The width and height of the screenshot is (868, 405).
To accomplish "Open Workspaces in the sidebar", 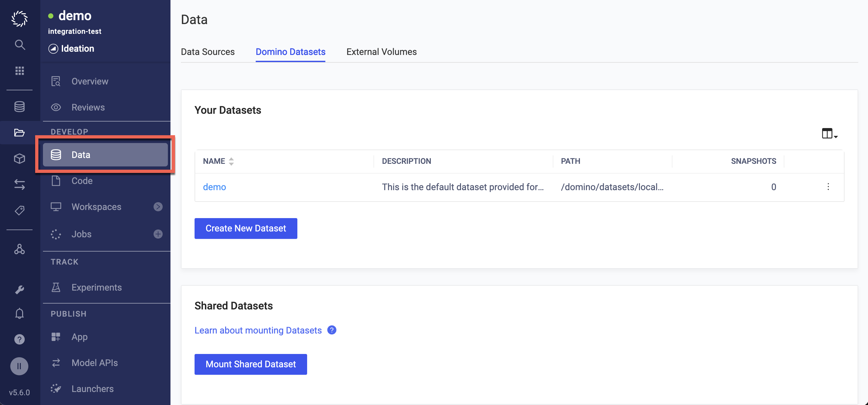I will pos(96,207).
